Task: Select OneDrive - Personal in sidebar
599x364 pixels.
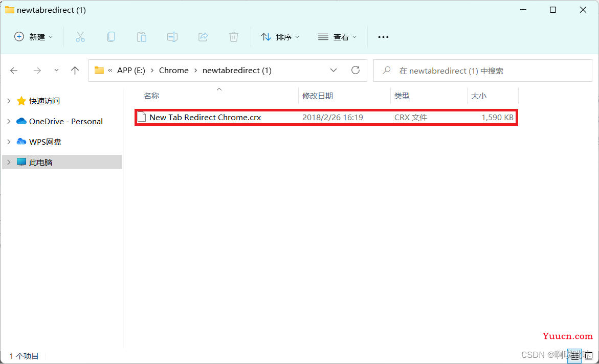Action: [65, 122]
